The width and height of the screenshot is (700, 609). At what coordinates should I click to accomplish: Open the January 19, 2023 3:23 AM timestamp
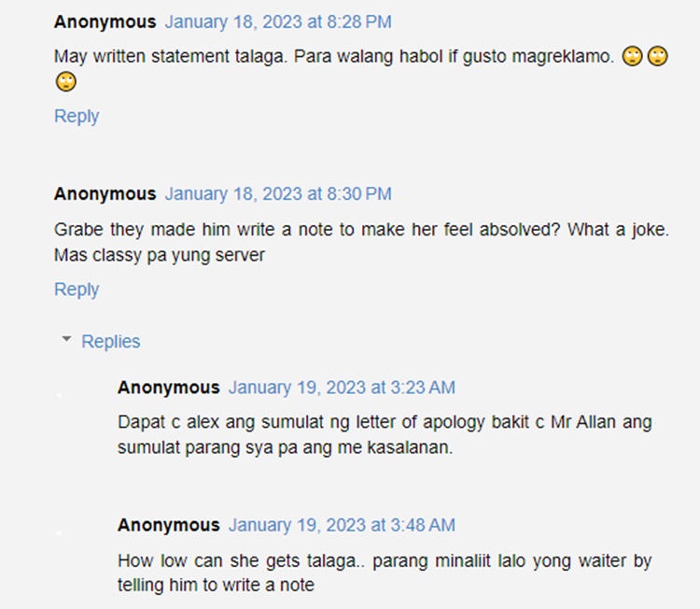click(x=342, y=388)
